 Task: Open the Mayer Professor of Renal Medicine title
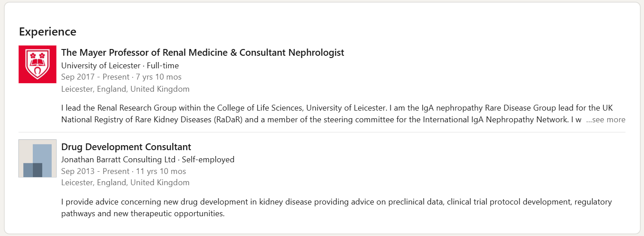[202, 53]
